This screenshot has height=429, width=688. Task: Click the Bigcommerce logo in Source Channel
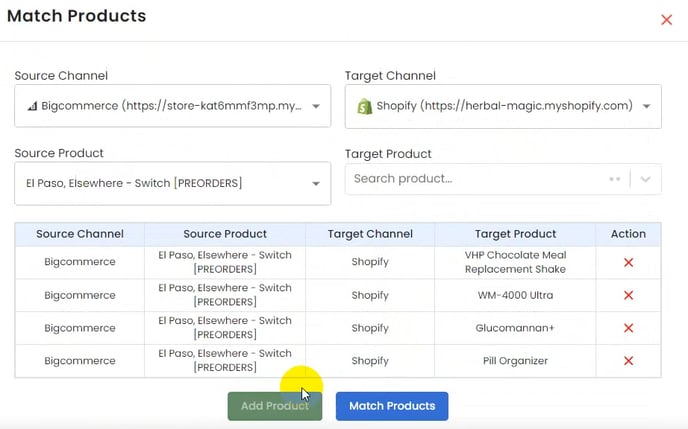[32, 106]
